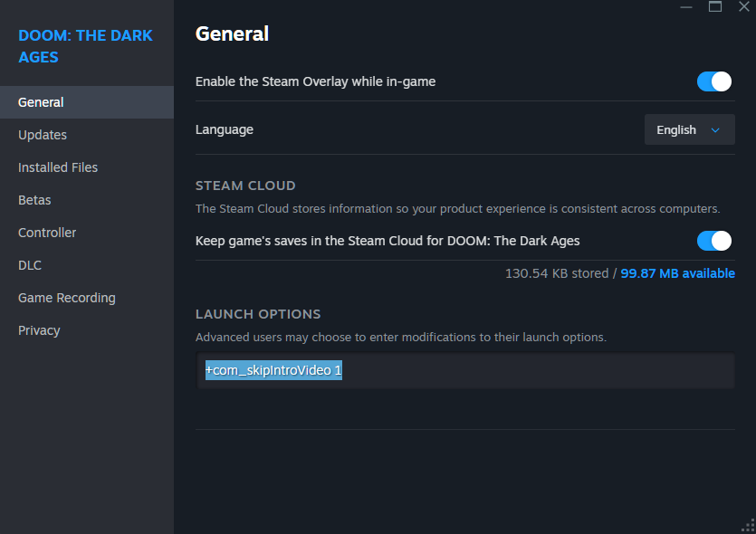Open the Game Recording section

[67, 298]
